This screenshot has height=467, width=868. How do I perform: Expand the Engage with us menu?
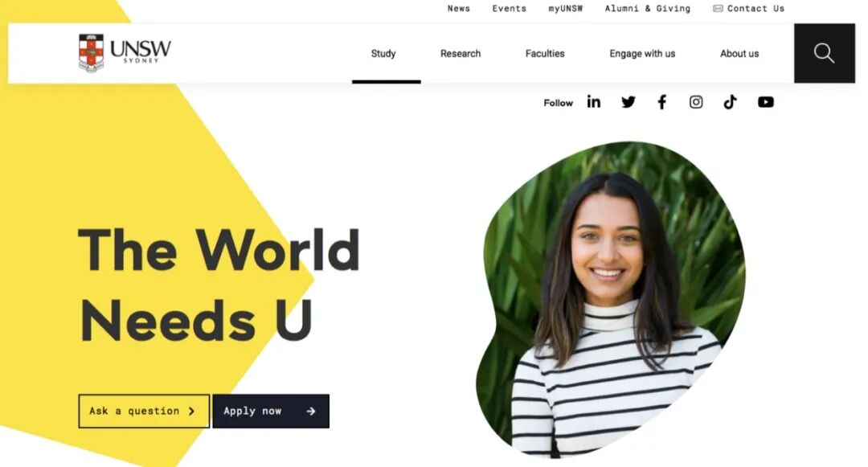(642, 54)
